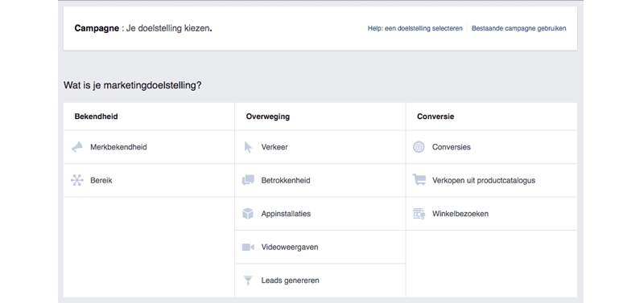The height and width of the screenshot is (303, 644).
Task: Click Bestaande campagne gebruiken link
Action: pyautogui.click(x=518, y=29)
